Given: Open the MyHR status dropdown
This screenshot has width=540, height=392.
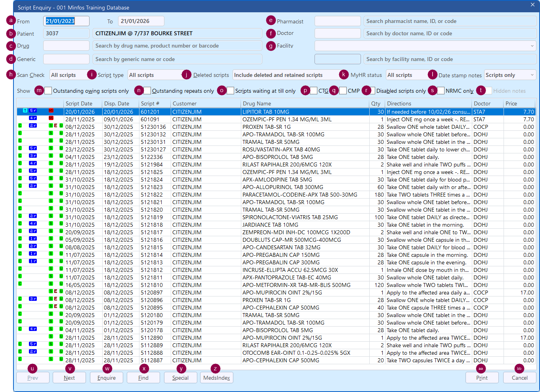Looking at the screenshot, I should (x=406, y=75).
